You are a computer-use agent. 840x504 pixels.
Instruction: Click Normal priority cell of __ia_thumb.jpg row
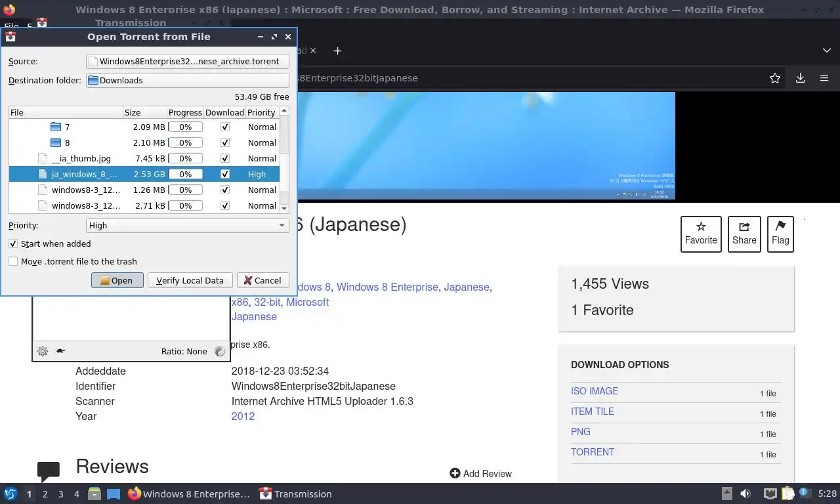(x=262, y=158)
